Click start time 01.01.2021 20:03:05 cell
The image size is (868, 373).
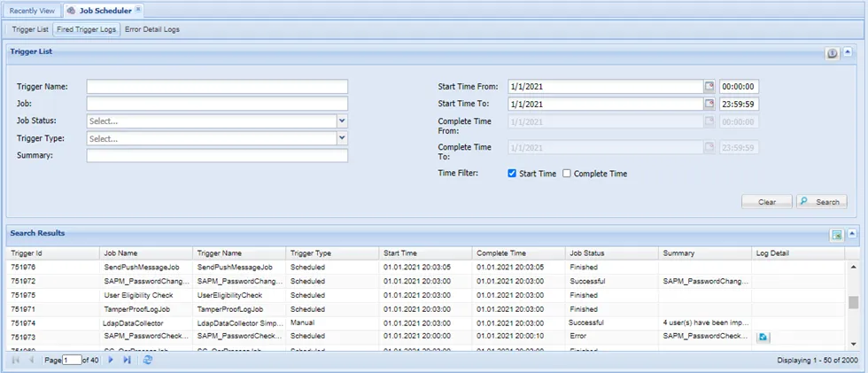coord(426,268)
